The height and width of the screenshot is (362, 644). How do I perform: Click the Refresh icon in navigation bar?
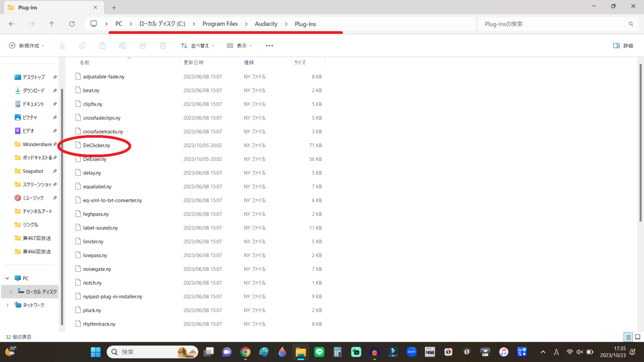[x=72, y=24]
